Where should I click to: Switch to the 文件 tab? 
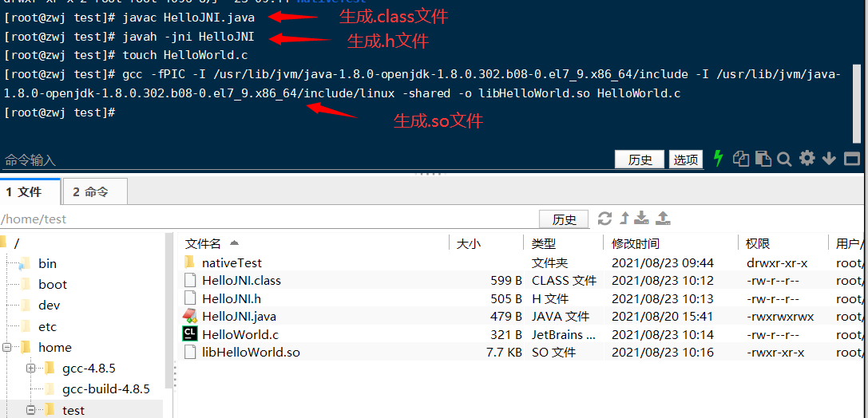(x=30, y=192)
